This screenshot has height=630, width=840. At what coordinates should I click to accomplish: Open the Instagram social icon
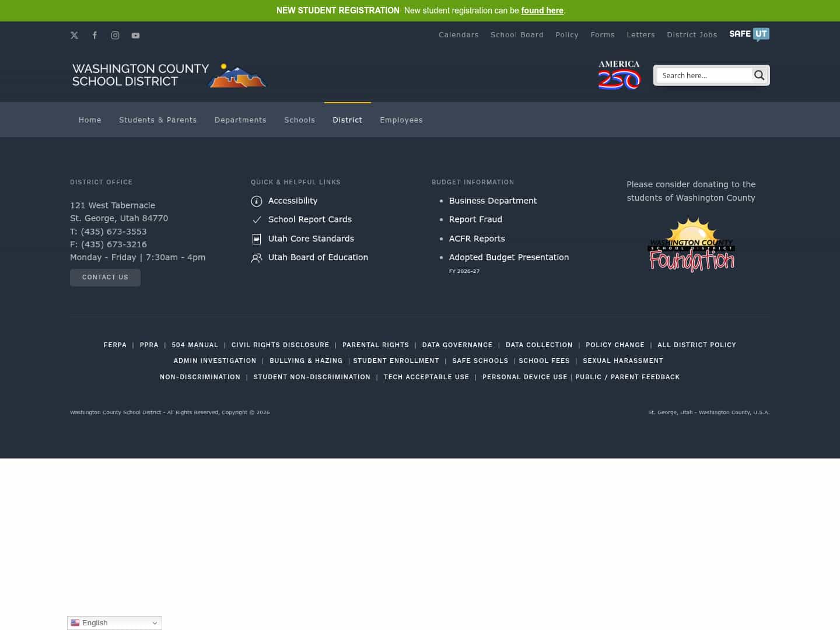(x=115, y=35)
